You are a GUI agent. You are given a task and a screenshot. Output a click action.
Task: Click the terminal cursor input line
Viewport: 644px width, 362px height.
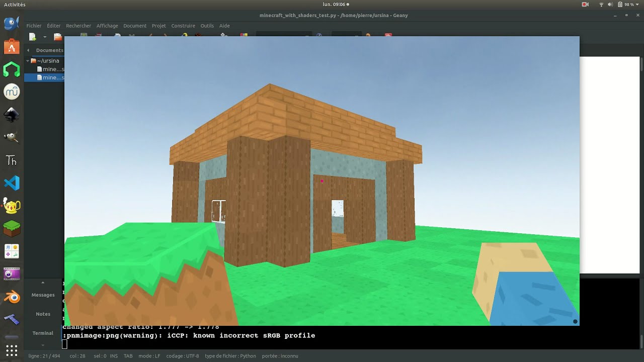click(x=64, y=344)
